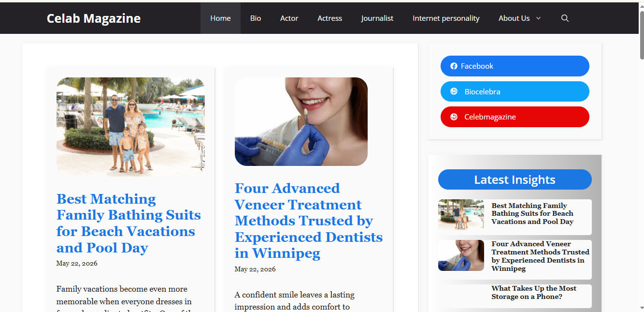Image resolution: width=644 pixels, height=312 pixels.
Task: Click the globe icon beside Biocelebra
Action: coord(454,91)
